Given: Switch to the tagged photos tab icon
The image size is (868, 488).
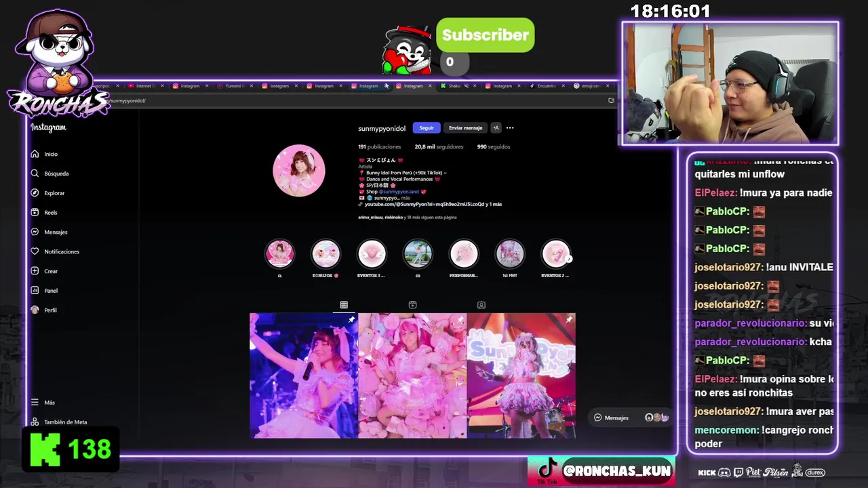Looking at the screenshot, I should coord(481,305).
